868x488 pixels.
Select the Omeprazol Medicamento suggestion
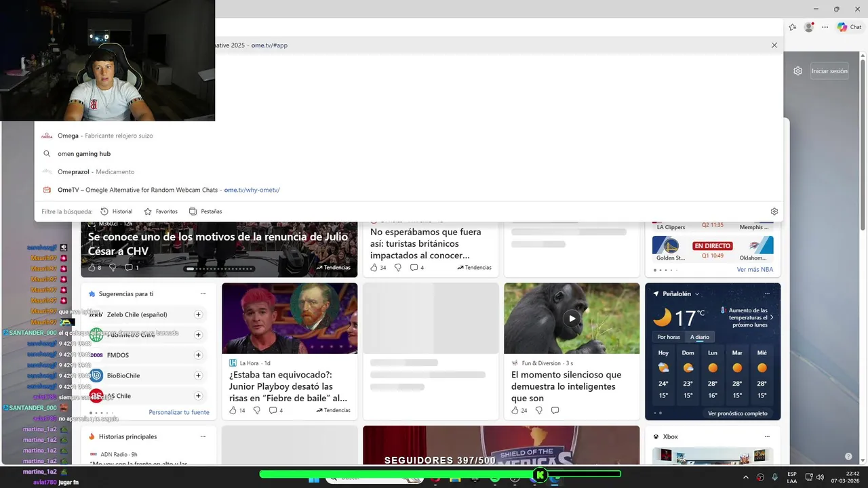408,172
